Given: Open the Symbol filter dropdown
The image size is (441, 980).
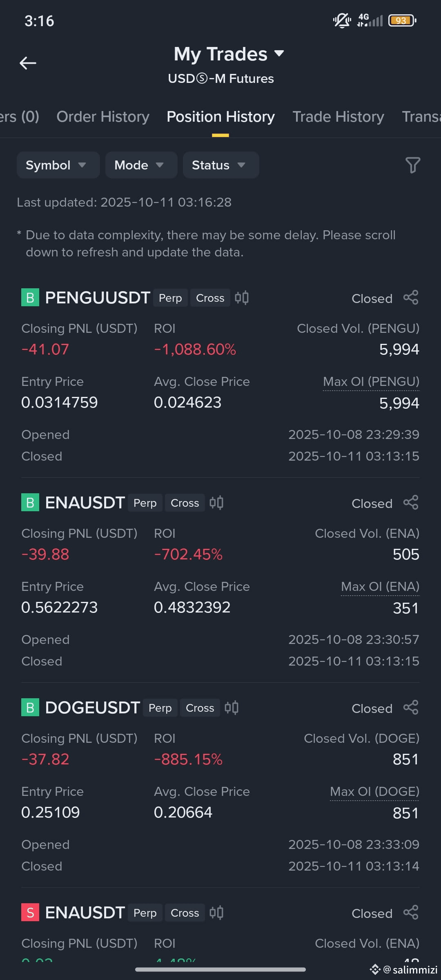Looking at the screenshot, I should 58,165.
